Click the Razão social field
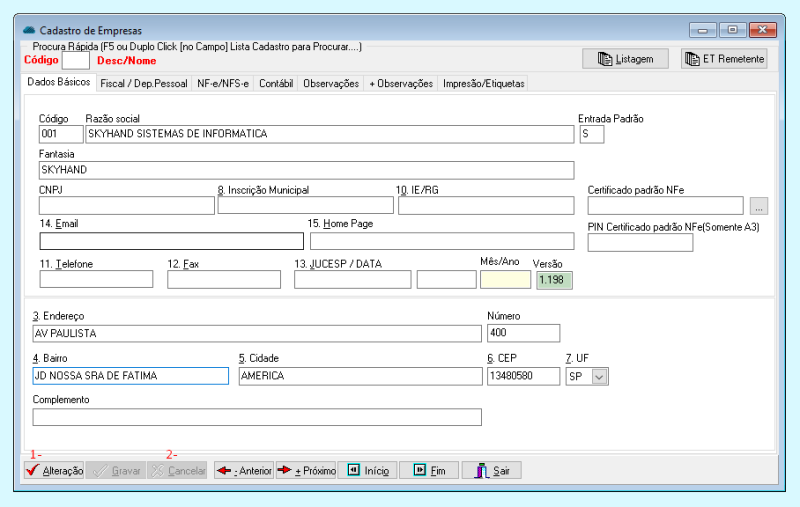 pos(329,134)
